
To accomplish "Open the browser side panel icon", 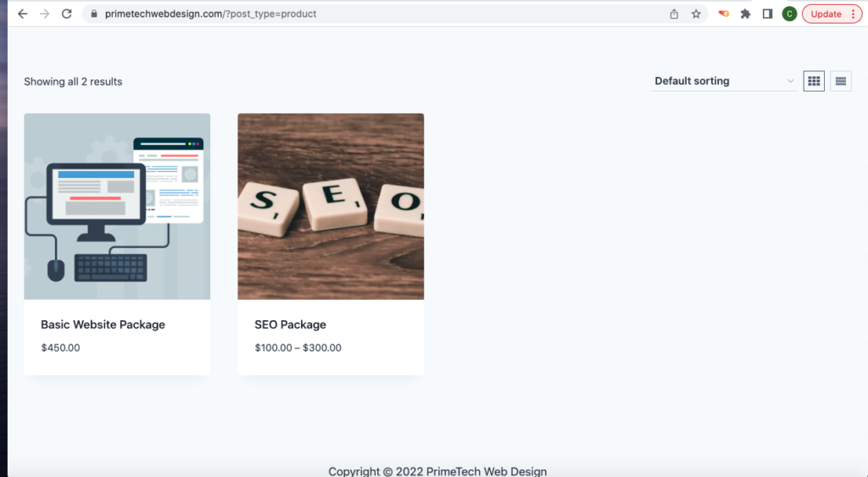I will click(x=767, y=14).
